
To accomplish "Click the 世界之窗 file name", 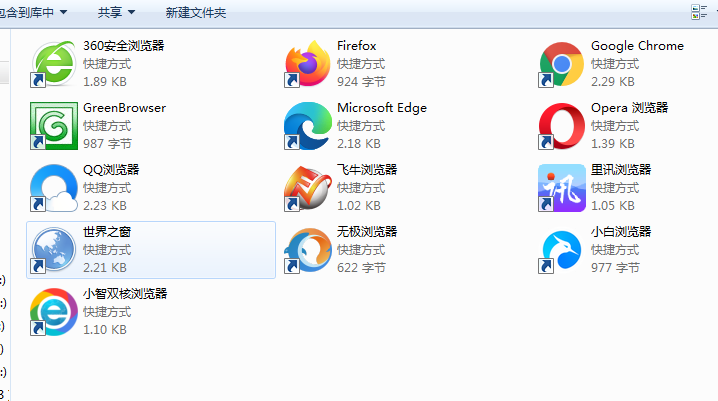I will click(107, 232).
